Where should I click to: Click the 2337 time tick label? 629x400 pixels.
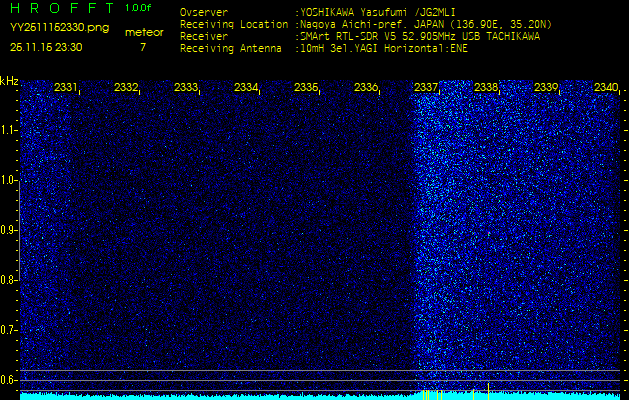point(426,87)
